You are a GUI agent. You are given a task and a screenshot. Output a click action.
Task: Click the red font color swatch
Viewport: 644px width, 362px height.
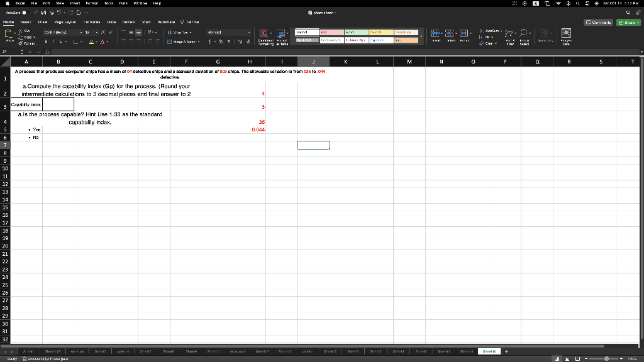(x=103, y=42)
